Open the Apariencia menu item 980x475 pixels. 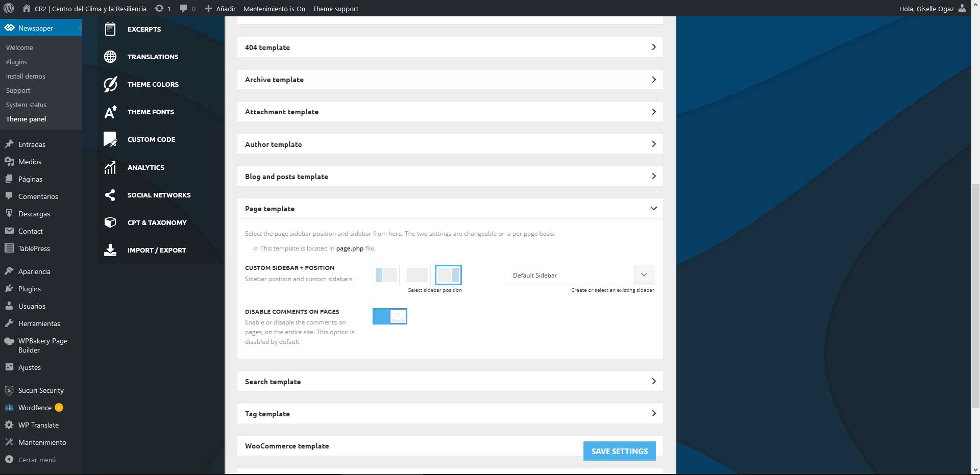pyautogui.click(x=34, y=271)
